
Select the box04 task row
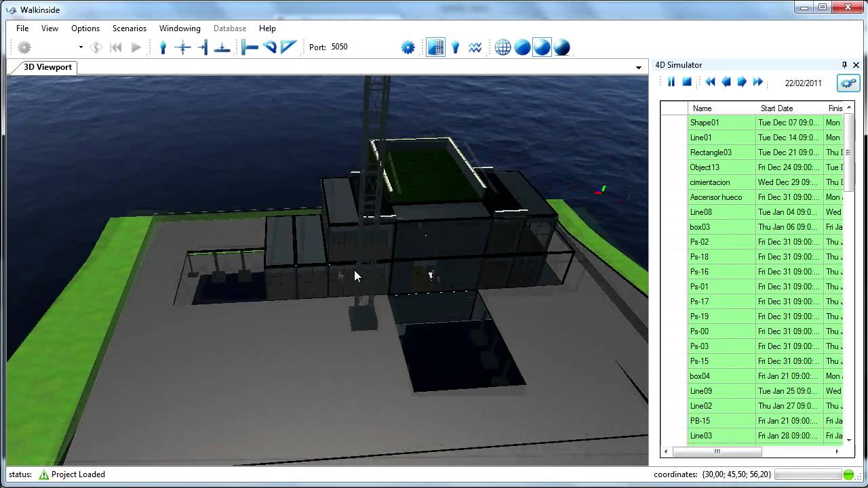coord(752,376)
